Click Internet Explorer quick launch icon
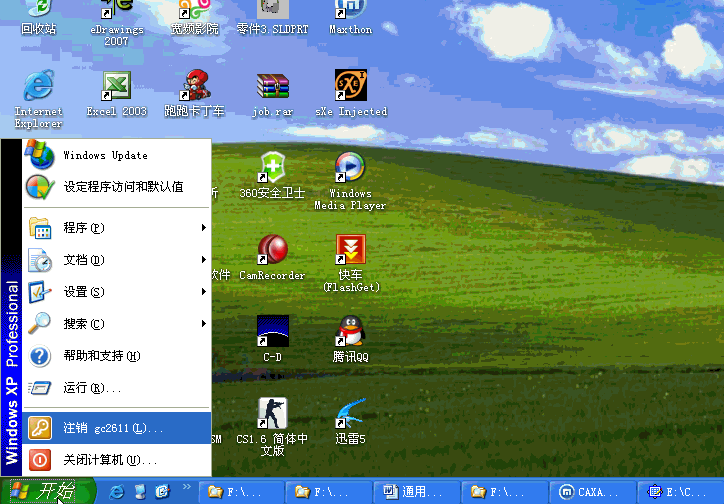Viewport: 724px width, 504px height. 116,492
